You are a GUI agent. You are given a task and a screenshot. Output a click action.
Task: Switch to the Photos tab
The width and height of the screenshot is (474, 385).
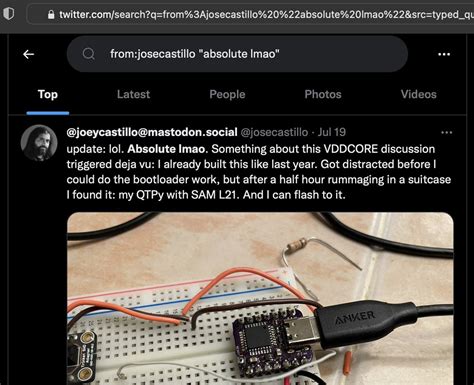[323, 94]
